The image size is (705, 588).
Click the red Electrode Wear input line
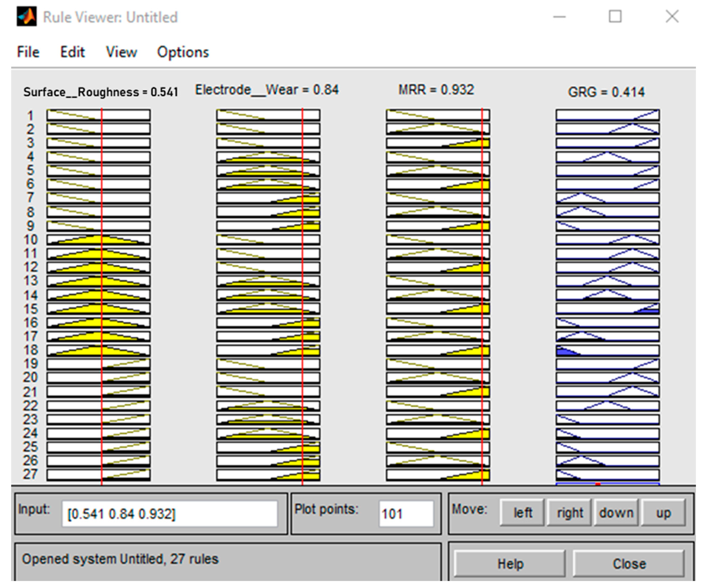[x=302, y=296]
